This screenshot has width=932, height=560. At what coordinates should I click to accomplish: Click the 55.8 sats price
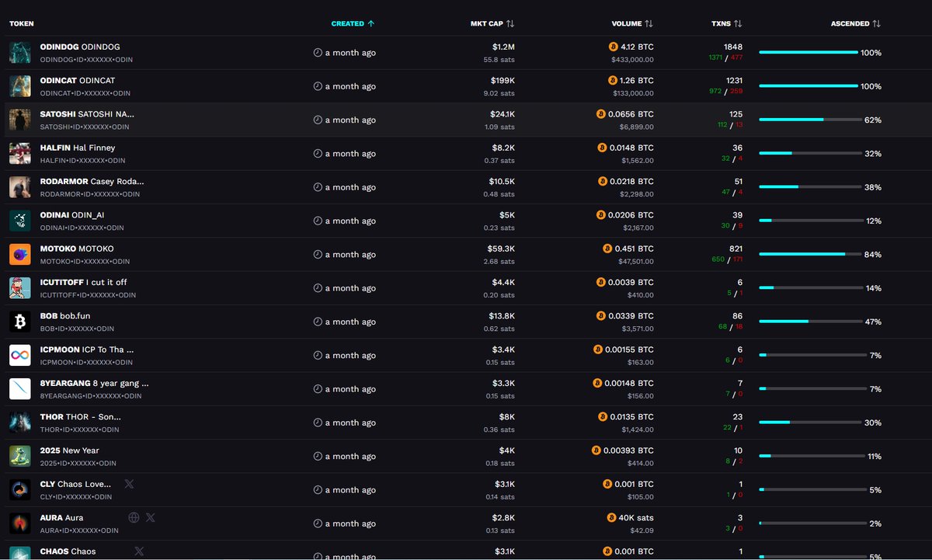(499, 59)
